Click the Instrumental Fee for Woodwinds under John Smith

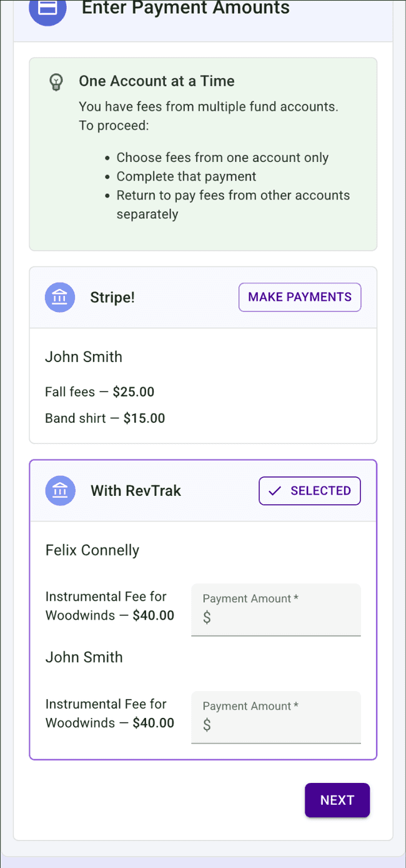[109, 713]
